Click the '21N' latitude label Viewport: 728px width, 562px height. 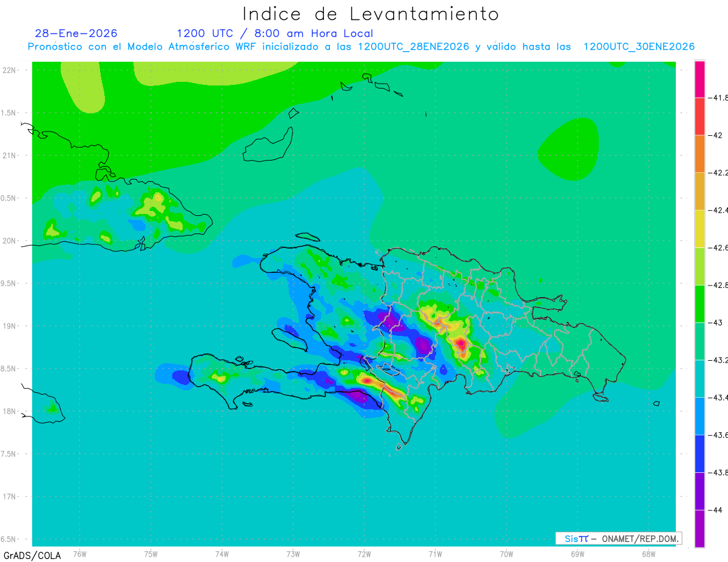tap(9, 156)
